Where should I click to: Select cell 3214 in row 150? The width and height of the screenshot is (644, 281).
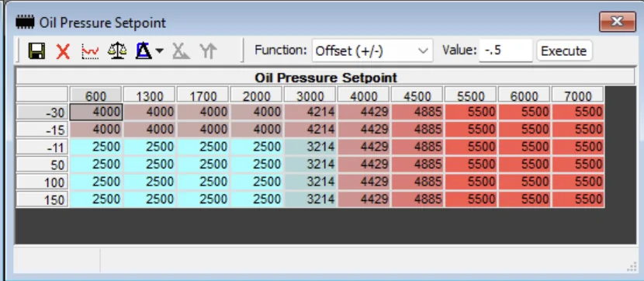(310, 199)
